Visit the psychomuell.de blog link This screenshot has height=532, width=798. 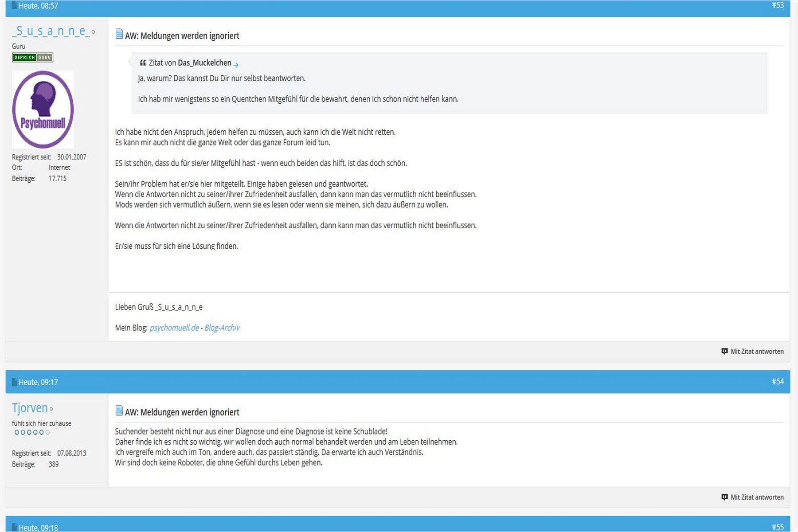click(174, 328)
